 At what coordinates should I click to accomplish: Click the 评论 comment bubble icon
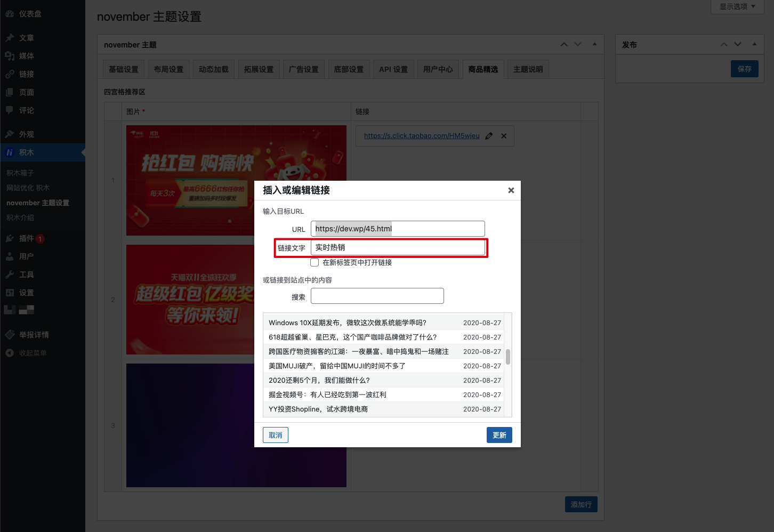10,110
